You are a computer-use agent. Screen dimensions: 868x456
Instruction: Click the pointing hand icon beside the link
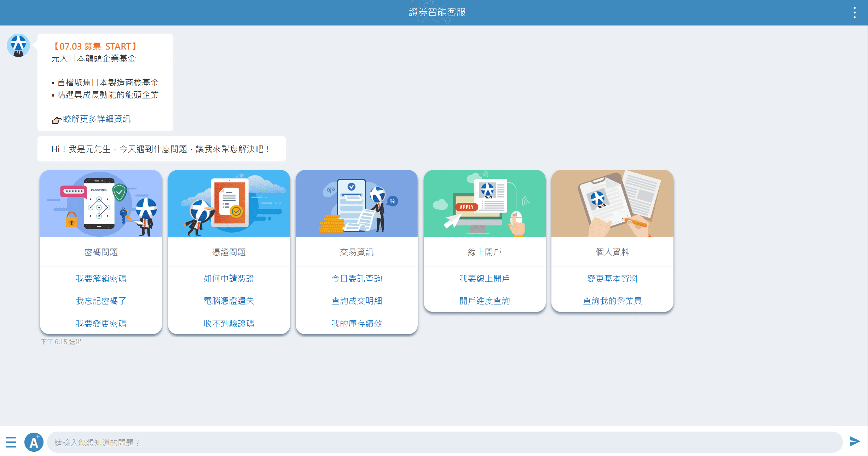(x=57, y=120)
